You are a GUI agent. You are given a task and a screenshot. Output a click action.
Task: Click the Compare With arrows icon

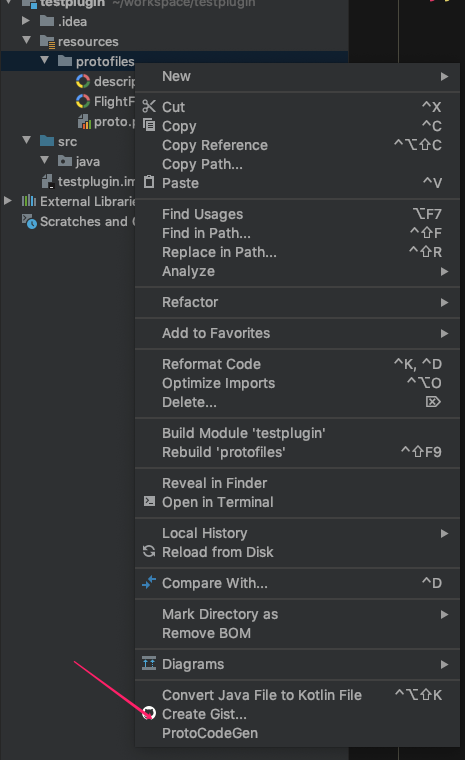click(149, 582)
